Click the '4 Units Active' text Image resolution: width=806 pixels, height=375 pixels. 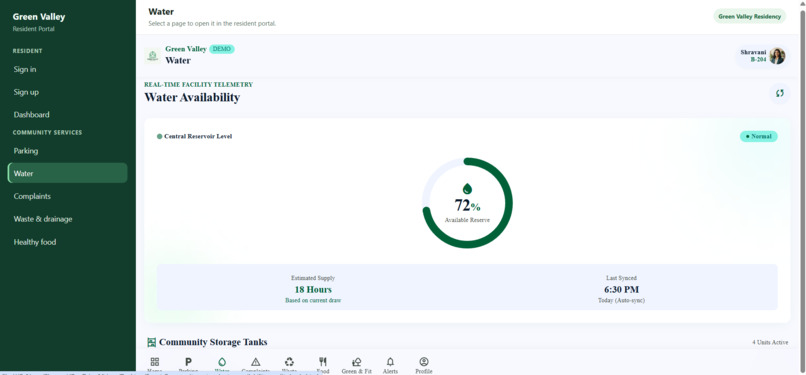pos(770,343)
